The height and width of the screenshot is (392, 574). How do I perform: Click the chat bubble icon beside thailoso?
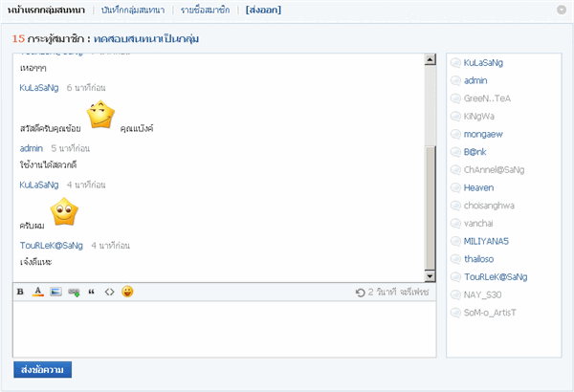coord(455,259)
